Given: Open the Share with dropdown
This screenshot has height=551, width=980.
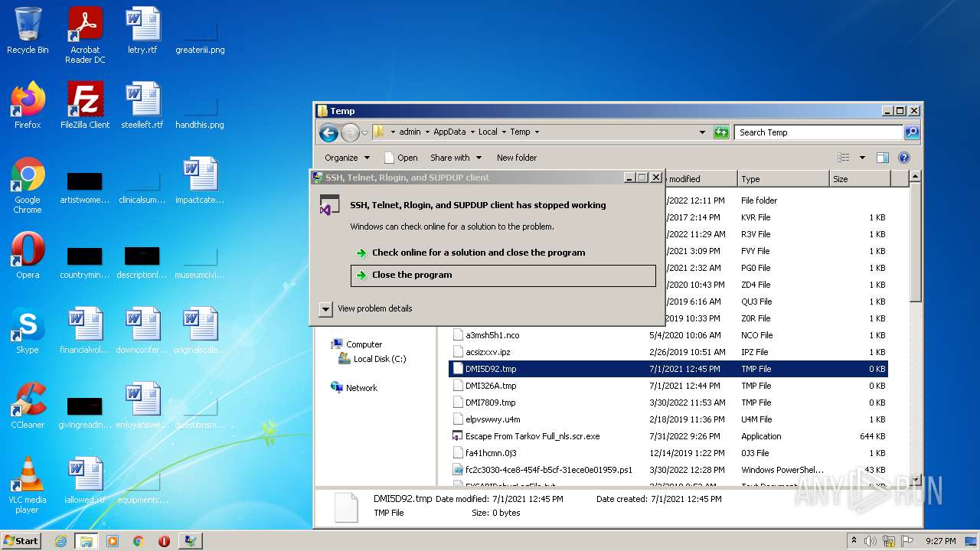Looking at the screenshot, I should coord(456,158).
